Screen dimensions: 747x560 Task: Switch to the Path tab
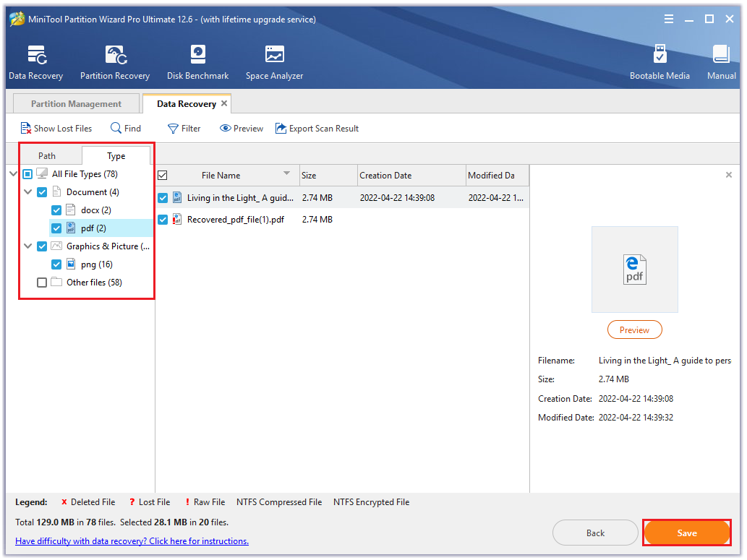(x=47, y=155)
